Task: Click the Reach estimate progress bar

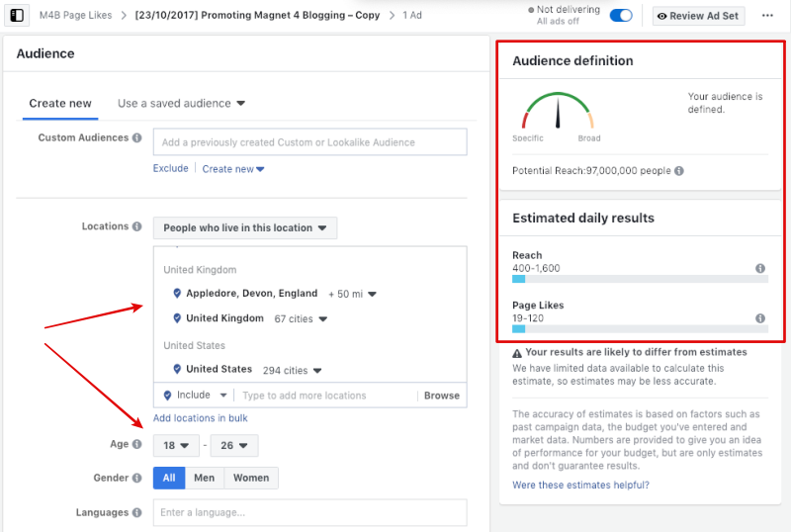Action: tap(639, 280)
